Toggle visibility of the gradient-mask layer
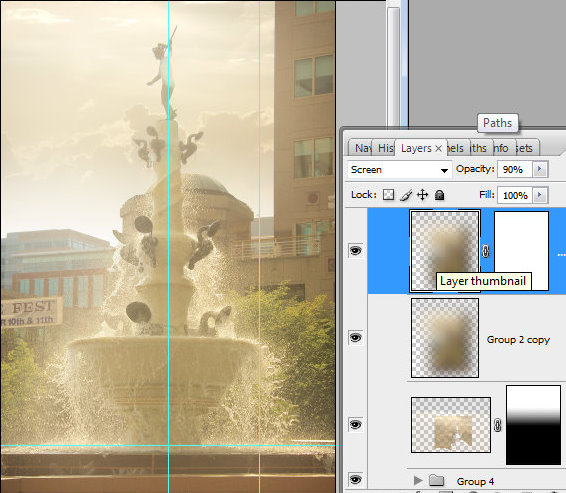The image size is (566, 493). (x=356, y=424)
